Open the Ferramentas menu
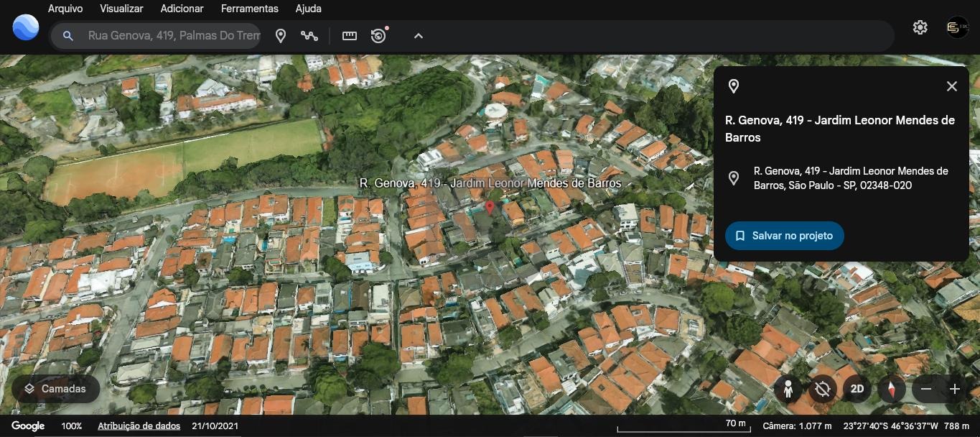980x437 pixels. [x=249, y=9]
